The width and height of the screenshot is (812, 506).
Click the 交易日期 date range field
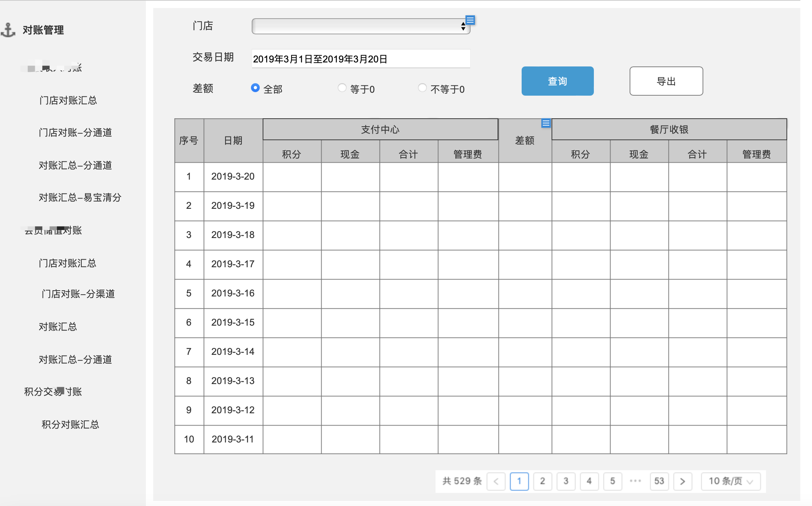click(x=361, y=59)
